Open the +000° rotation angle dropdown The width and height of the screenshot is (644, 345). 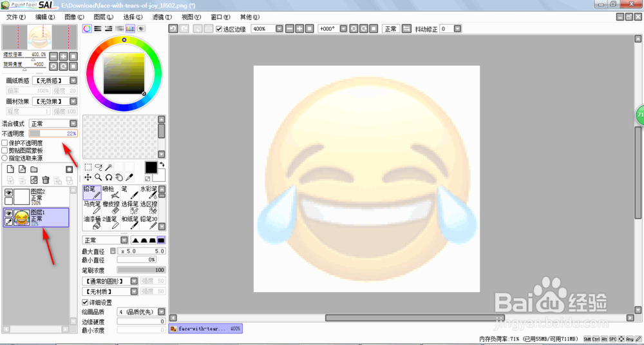(343, 29)
